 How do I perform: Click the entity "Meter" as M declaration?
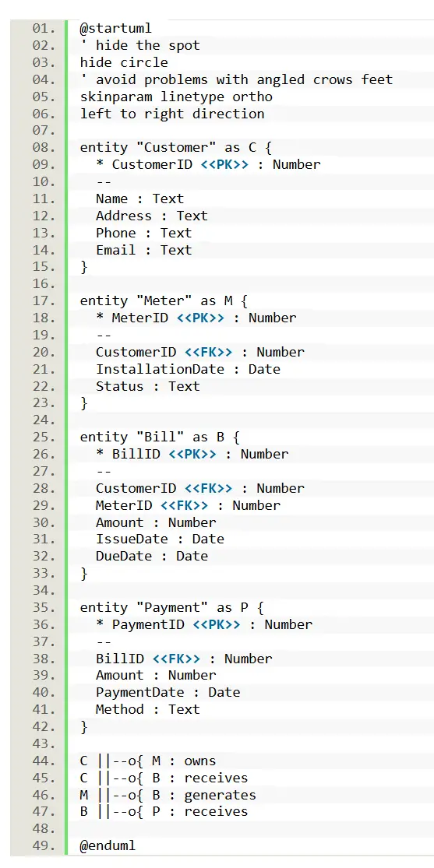[164, 300]
